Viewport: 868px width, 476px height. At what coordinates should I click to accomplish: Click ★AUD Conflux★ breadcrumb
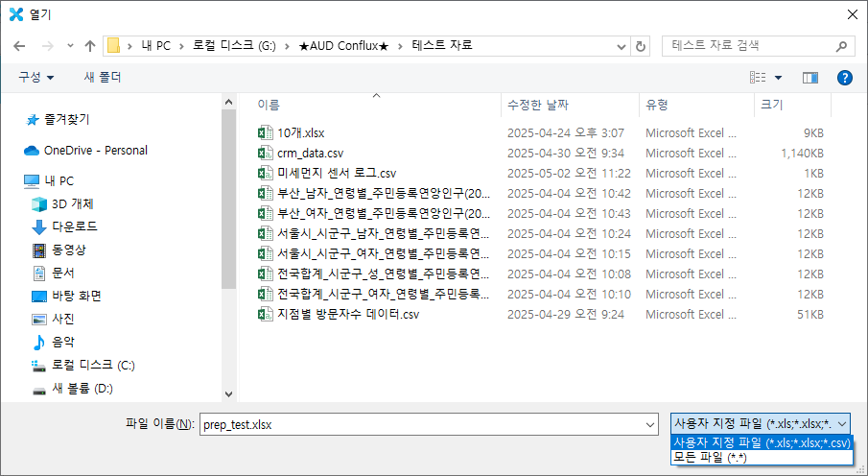click(x=343, y=46)
